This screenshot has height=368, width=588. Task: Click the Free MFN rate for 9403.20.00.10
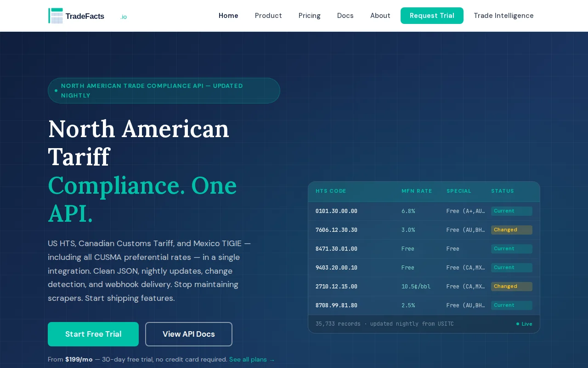tap(408, 268)
